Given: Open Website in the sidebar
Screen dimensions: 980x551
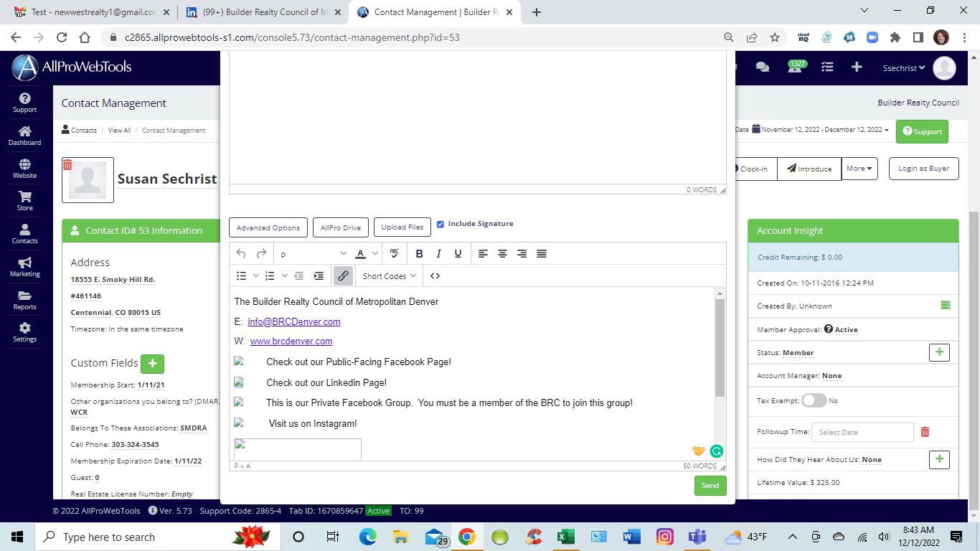Looking at the screenshot, I should [25, 169].
